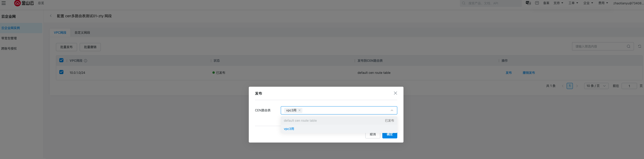Viewport: 644px width, 159px height.
Task: Click the 确定 confirm button
Action: click(x=390, y=135)
